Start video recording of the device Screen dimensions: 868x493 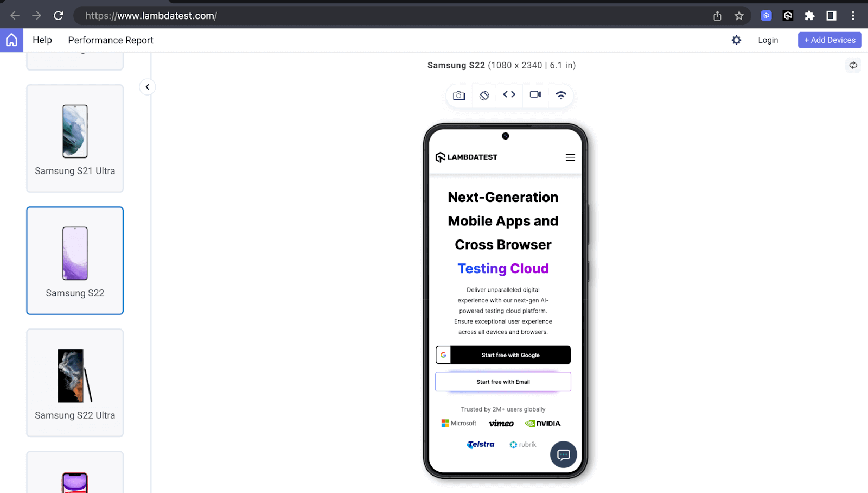535,94
